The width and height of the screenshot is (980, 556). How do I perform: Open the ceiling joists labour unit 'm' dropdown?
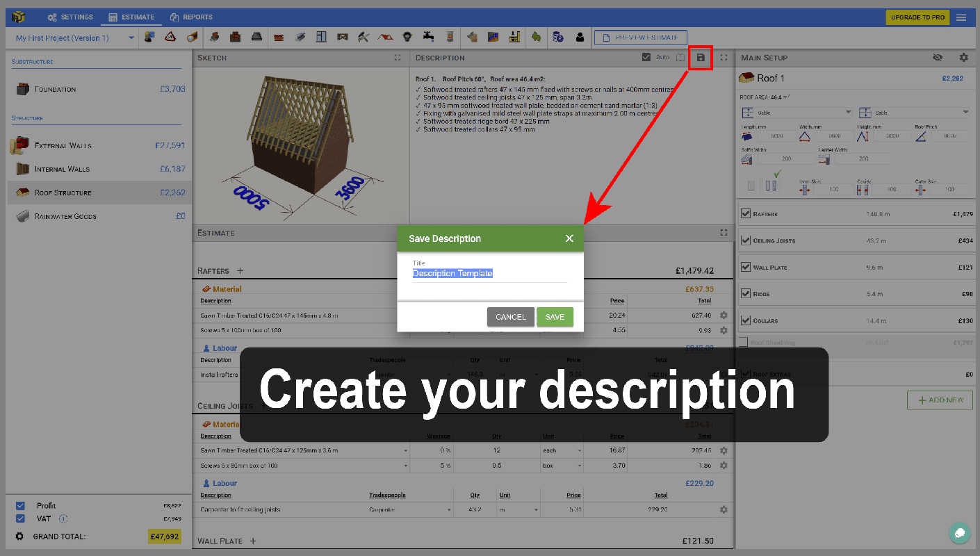tap(518, 509)
